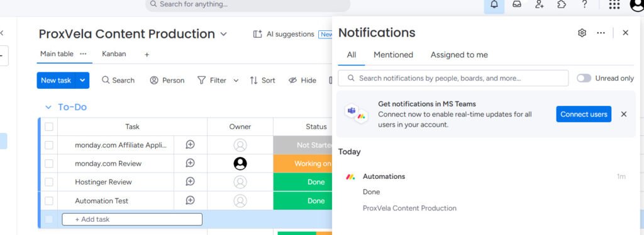Click the Owner column header

240,127
